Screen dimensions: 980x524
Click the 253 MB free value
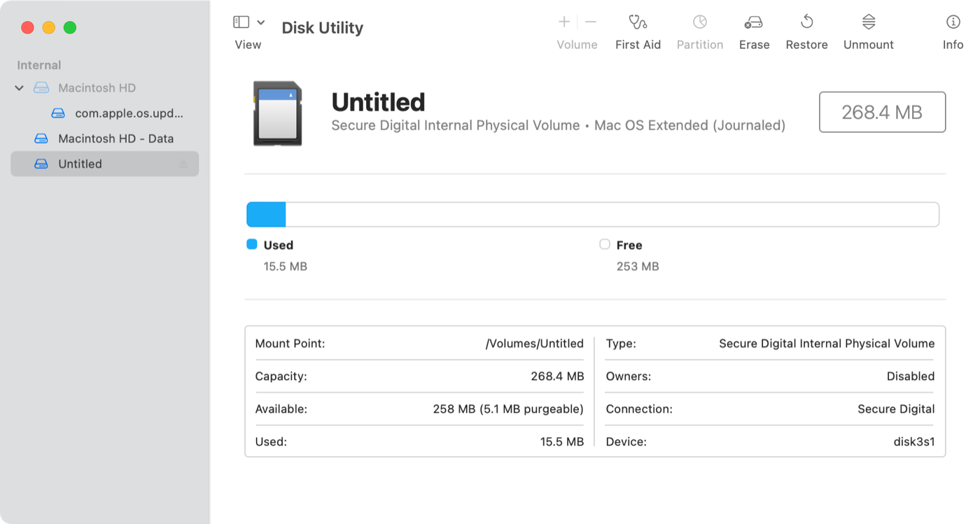click(x=638, y=267)
